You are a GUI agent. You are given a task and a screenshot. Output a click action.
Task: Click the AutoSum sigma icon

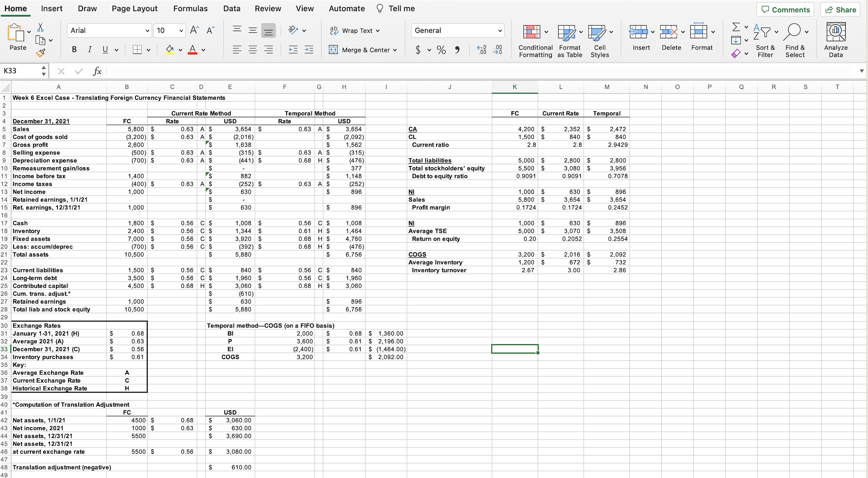[x=737, y=27]
